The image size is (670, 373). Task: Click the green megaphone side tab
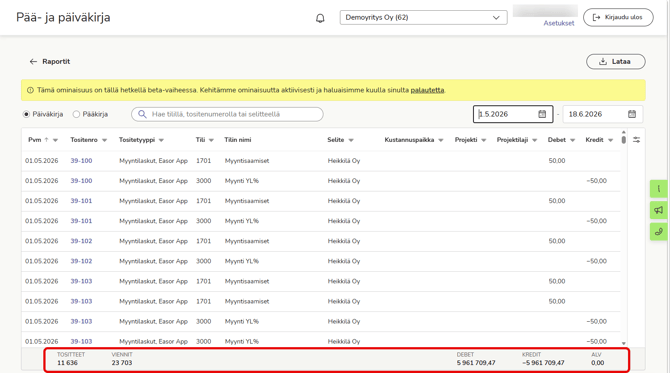[658, 210]
